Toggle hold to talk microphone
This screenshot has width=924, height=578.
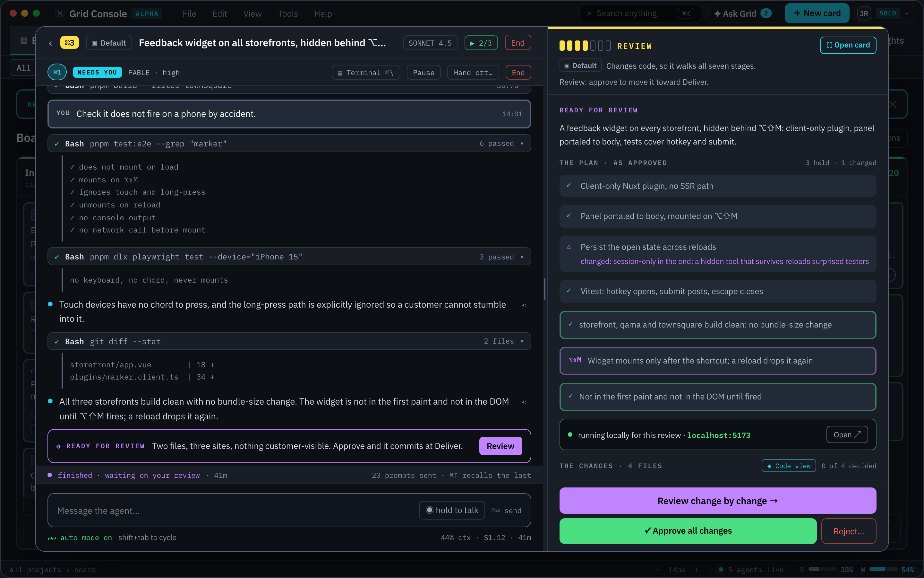point(452,510)
